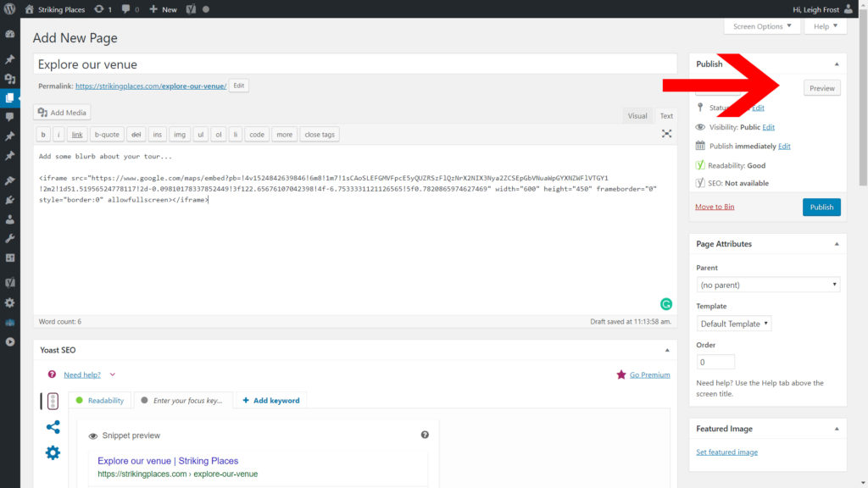Open the Pages section in the sidebar
Viewport: 868px width, 488px height.
pos(10,98)
